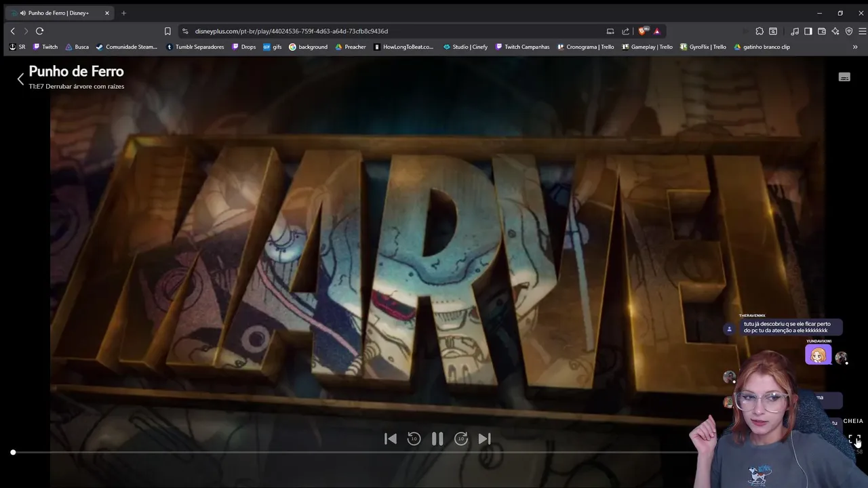
Task: Open a new browser tab
Action: click(x=123, y=13)
